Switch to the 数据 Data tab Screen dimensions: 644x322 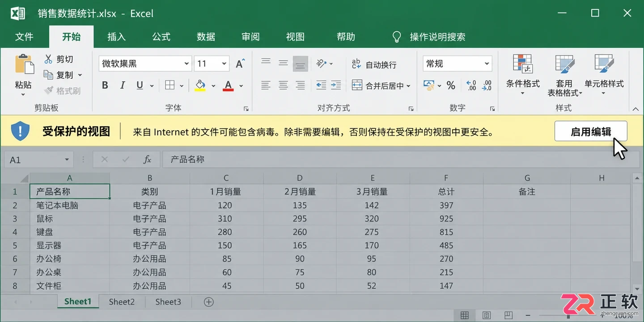(206, 37)
